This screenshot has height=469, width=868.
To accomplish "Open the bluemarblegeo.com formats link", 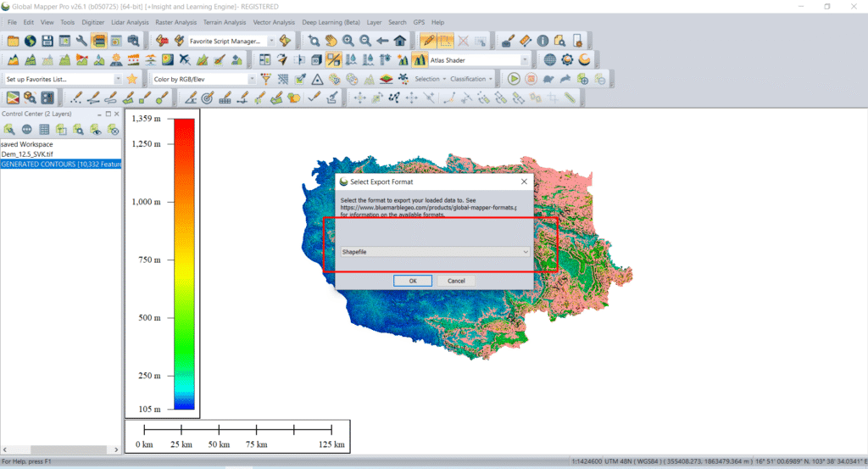I will [x=428, y=208].
